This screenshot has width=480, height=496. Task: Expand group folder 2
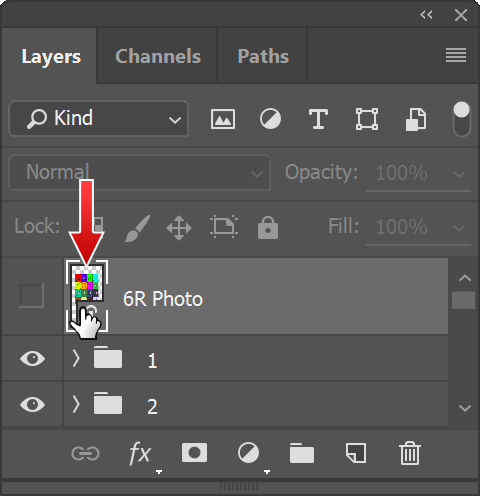[x=76, y=404]
